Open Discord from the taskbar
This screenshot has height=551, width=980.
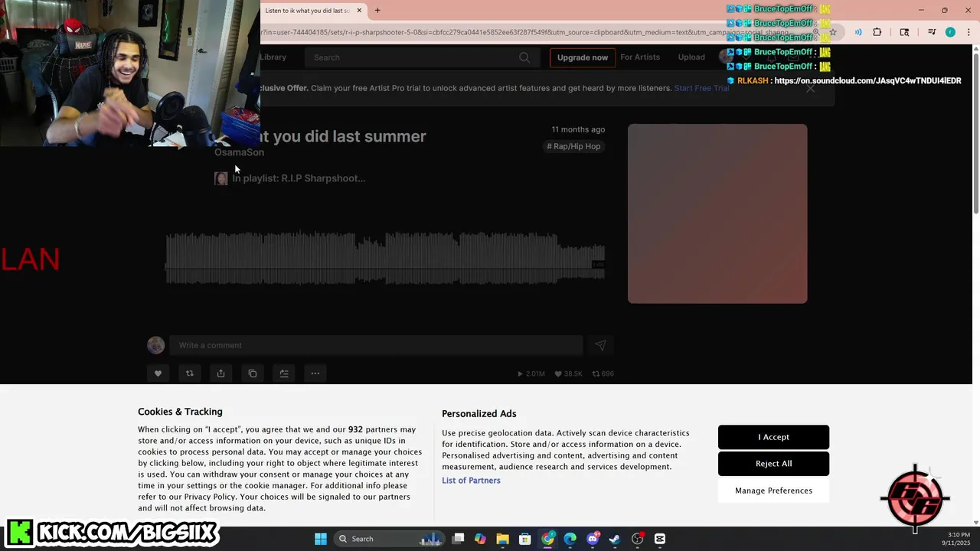[x=593, y=539]
